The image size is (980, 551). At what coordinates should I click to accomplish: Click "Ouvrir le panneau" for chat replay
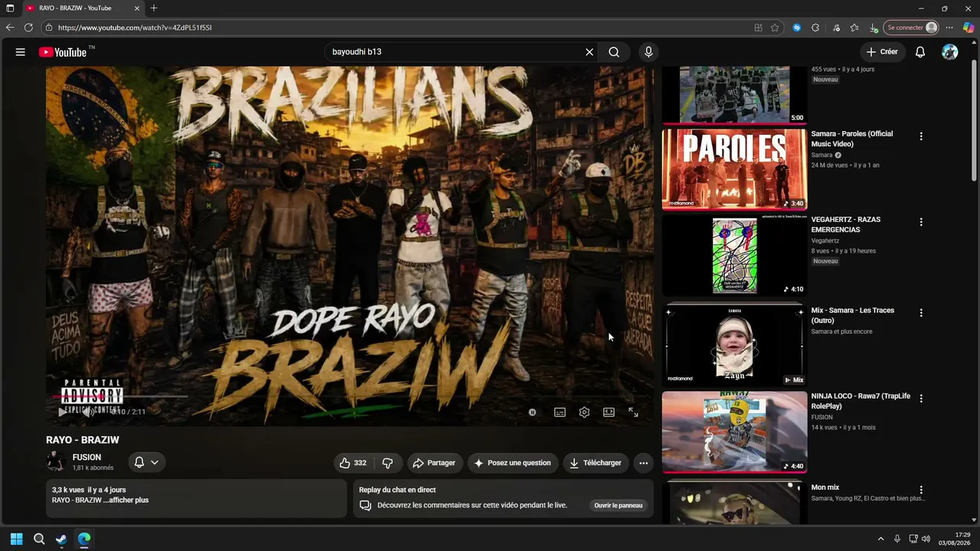pos(619,505)
